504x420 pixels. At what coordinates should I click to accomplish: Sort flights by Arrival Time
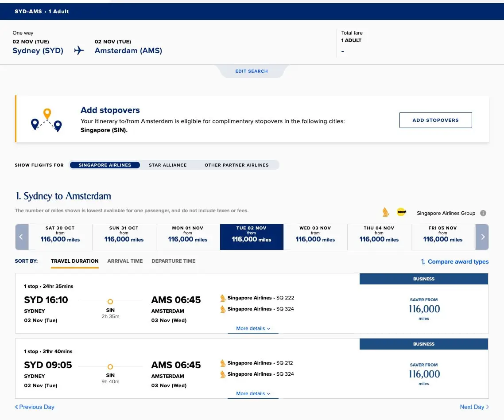[125, 261]
